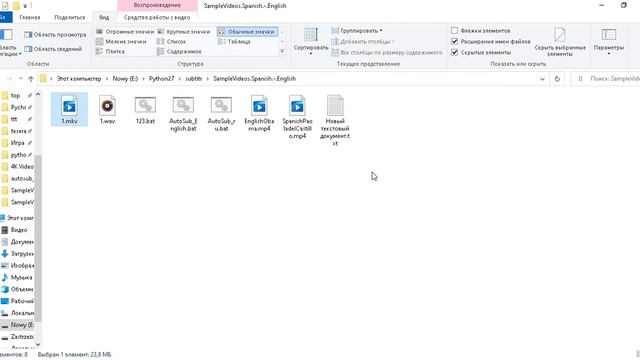Viewport: 640px width, 360px height.
Task: Switch layout to Таблица
Action: coord(234,42)
